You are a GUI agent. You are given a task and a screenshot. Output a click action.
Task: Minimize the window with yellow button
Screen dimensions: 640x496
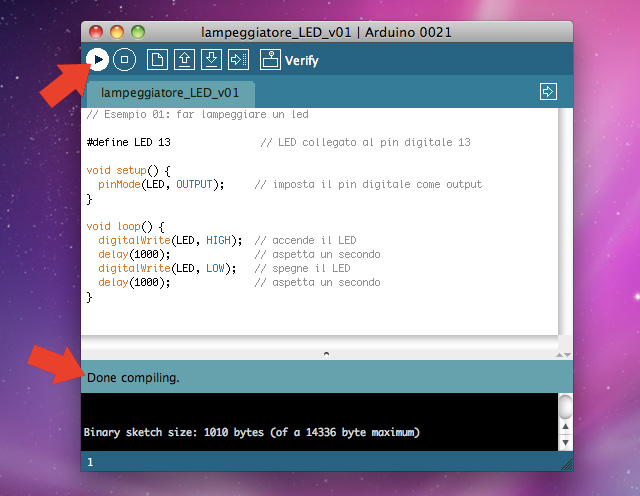[x=117, y=32]
